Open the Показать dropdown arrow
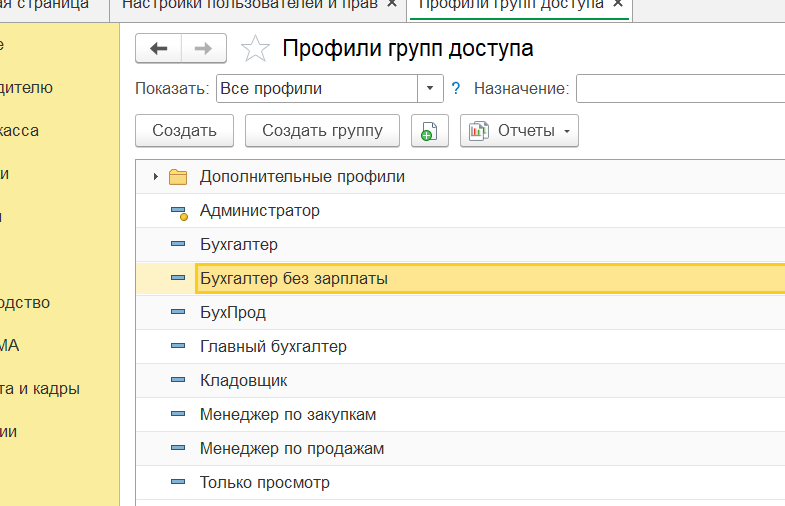Screen dimensions: 785x506 430,89
